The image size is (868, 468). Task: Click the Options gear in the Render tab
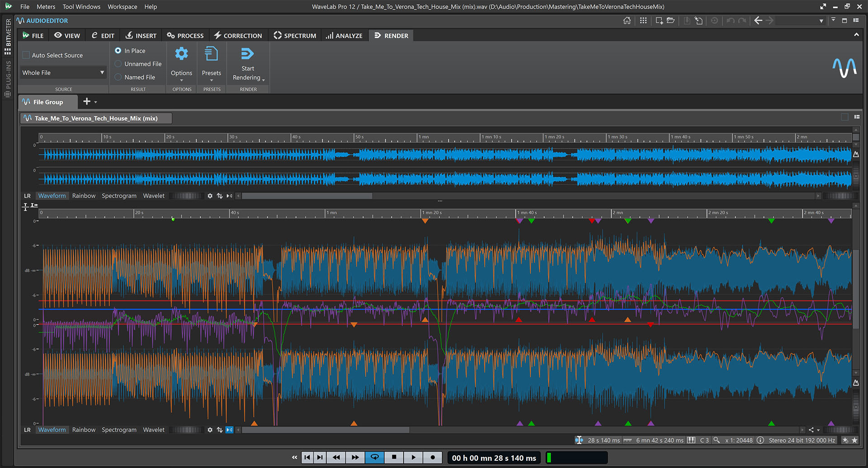click(181, 54)
